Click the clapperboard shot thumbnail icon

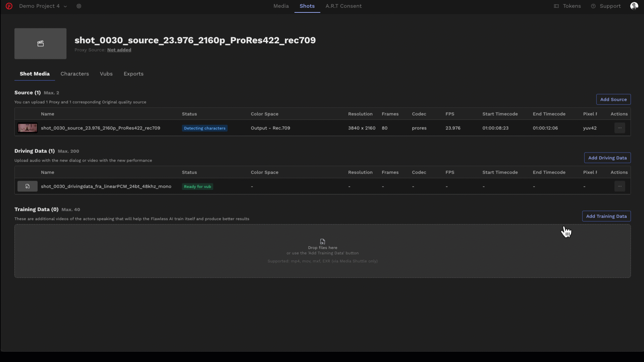(x=40, y=43)
